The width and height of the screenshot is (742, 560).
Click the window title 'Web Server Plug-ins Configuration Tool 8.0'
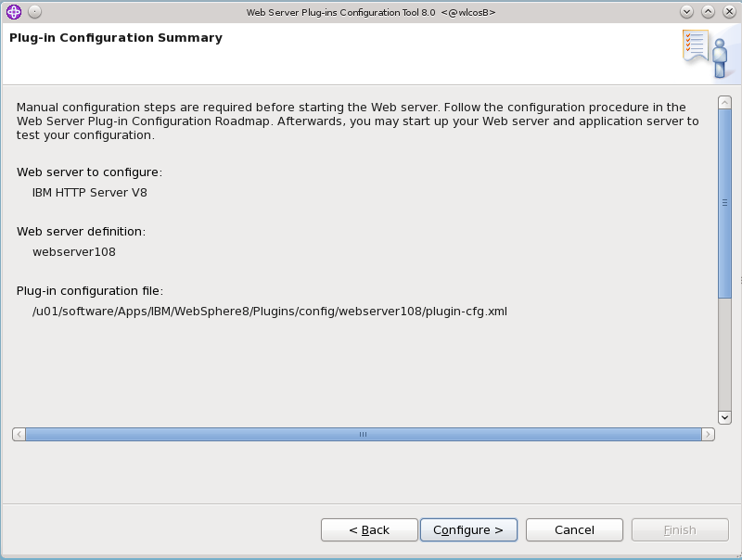(340, 12)
